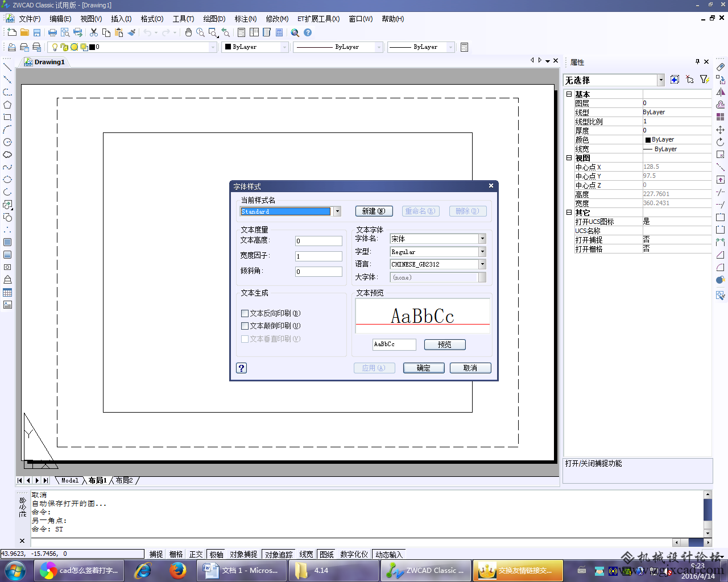Screen dimensions: 728x582
Task: Enable the 文本颠倒印刷 checkbox
Action: pos(245,326)
